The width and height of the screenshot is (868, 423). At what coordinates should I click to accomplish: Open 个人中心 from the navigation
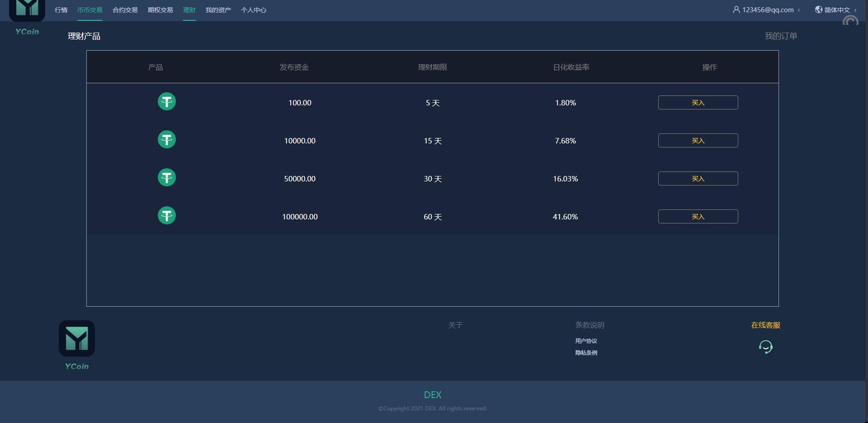click(x=254, y=10)
